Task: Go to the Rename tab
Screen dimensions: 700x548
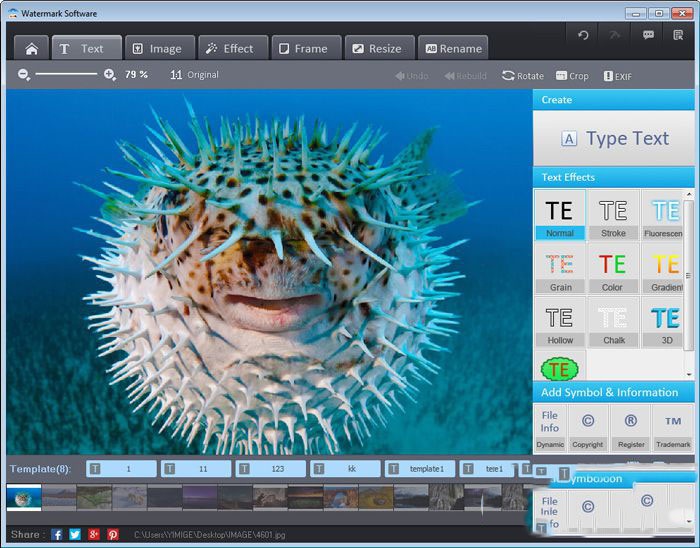Action: coord(453,48)
